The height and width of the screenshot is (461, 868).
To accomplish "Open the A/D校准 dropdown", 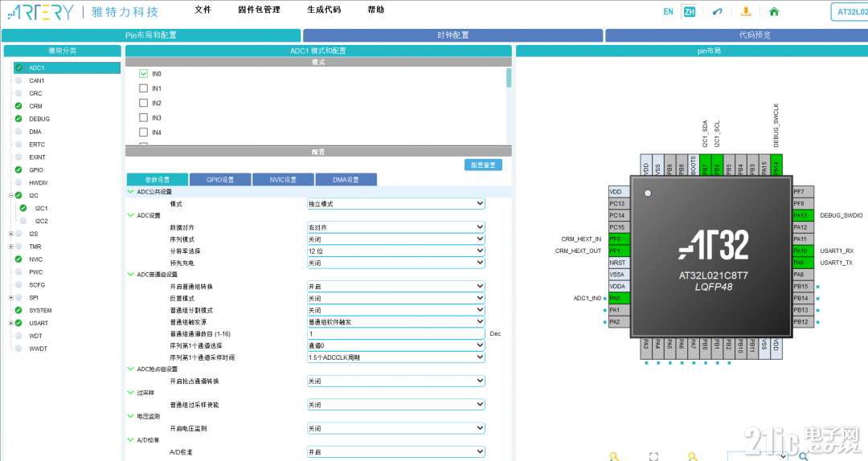I will tap(395, 451).
